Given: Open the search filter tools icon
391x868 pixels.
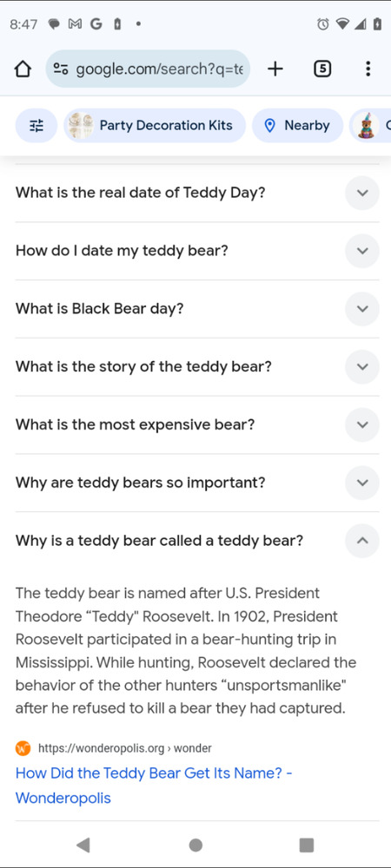Looking at the screenshot, I should 36,126.
